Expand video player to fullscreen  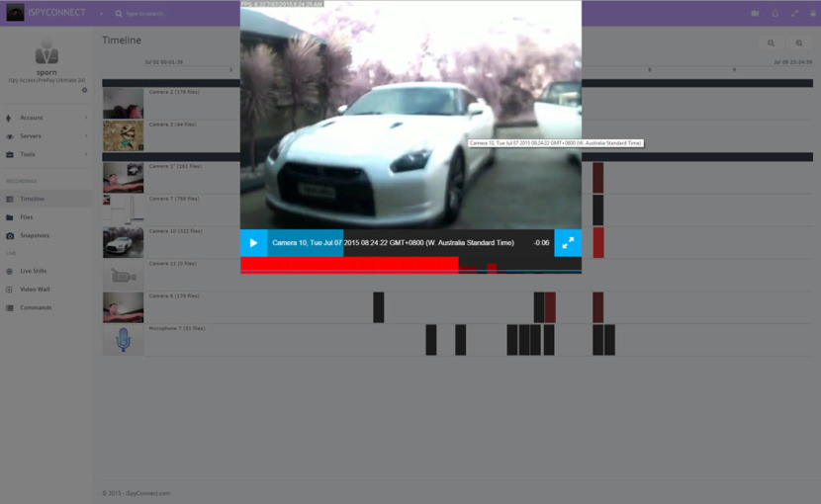(568, 243)
